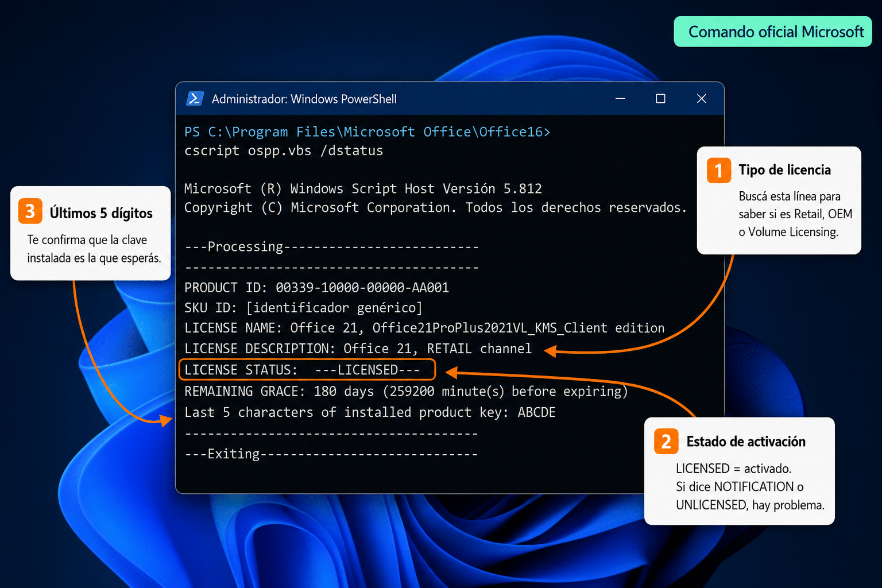Click the PowerShell icon in title bar
Viewport: 882px width, 588px height.
click(x=195, y=99)
